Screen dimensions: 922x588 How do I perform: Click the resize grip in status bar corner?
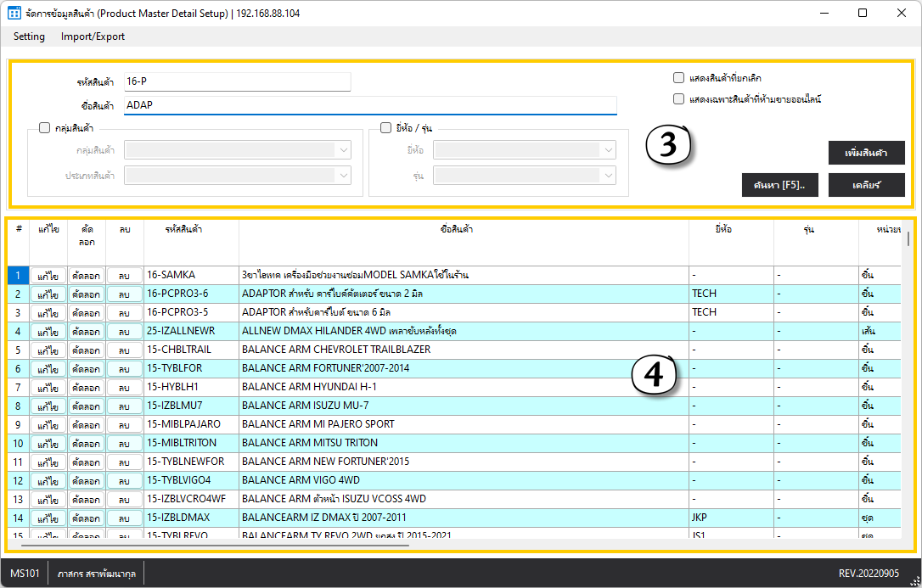[x=914, y=580]
